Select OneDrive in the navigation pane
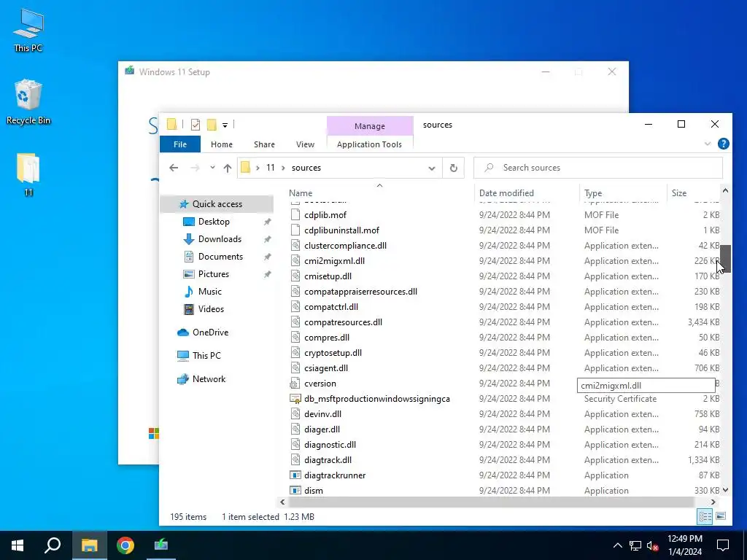Screen dimensions: 747x560 (x=210, y=332)
